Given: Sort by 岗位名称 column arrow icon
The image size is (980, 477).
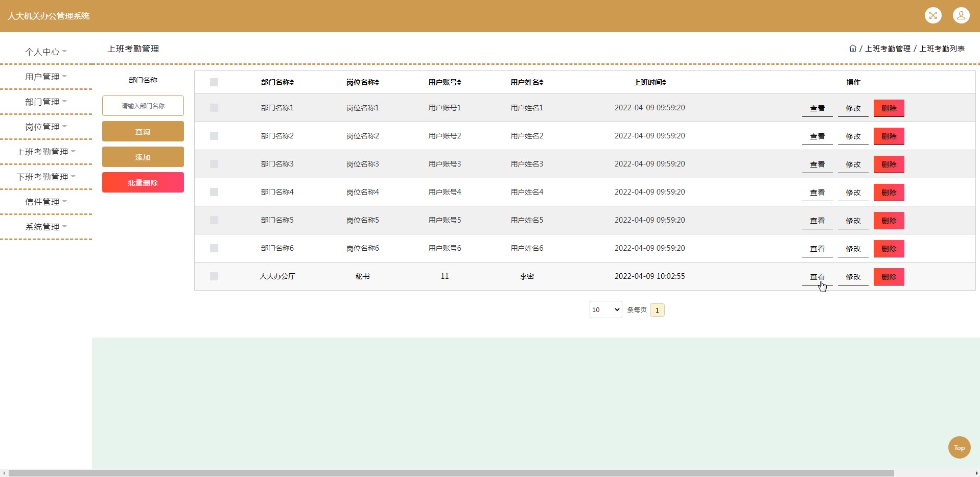Looking at the screenshot, I should coord(377,82).
